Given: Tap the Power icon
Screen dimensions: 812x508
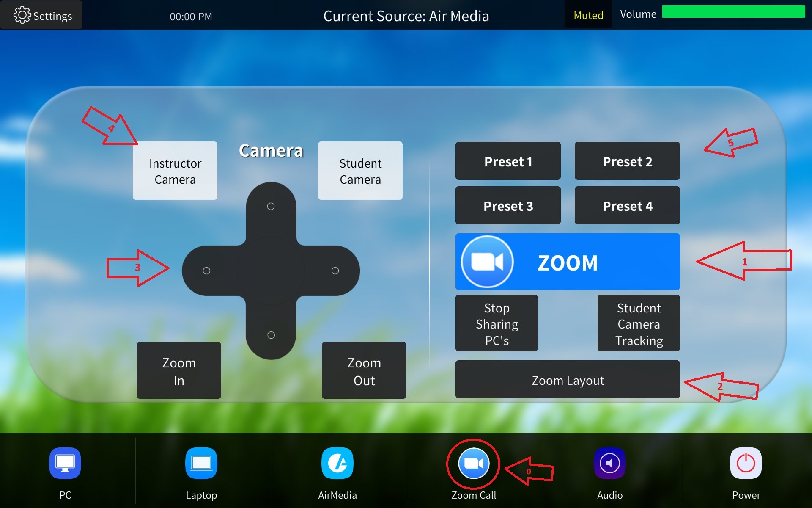Looking at the screenshot, I should point(746,463).
